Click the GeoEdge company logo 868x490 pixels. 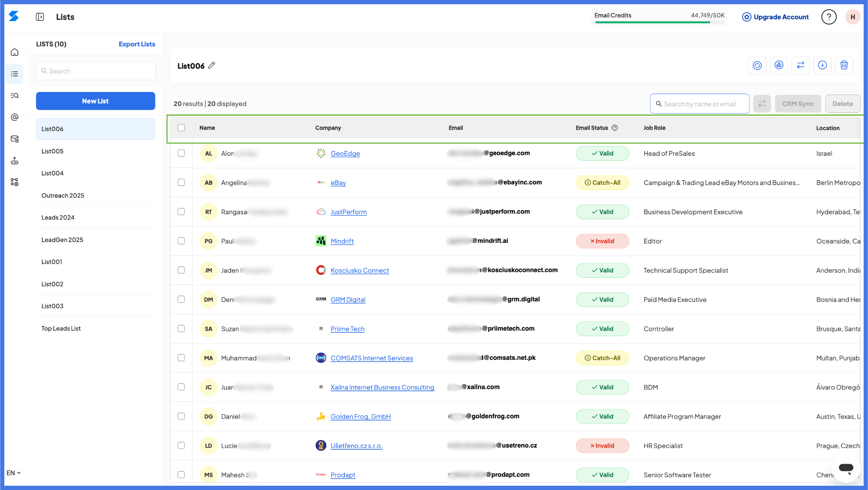pyautogui.click(x=321, y=153)
